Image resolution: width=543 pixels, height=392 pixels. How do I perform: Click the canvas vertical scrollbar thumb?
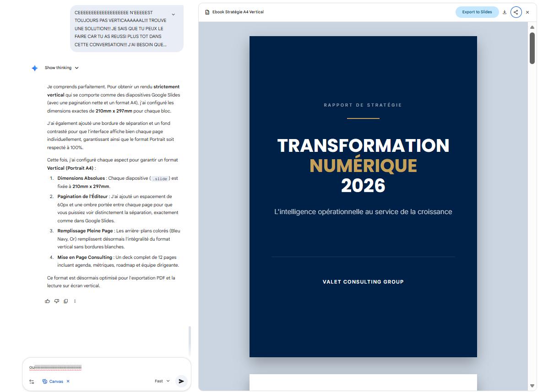[x=532, y=48]
